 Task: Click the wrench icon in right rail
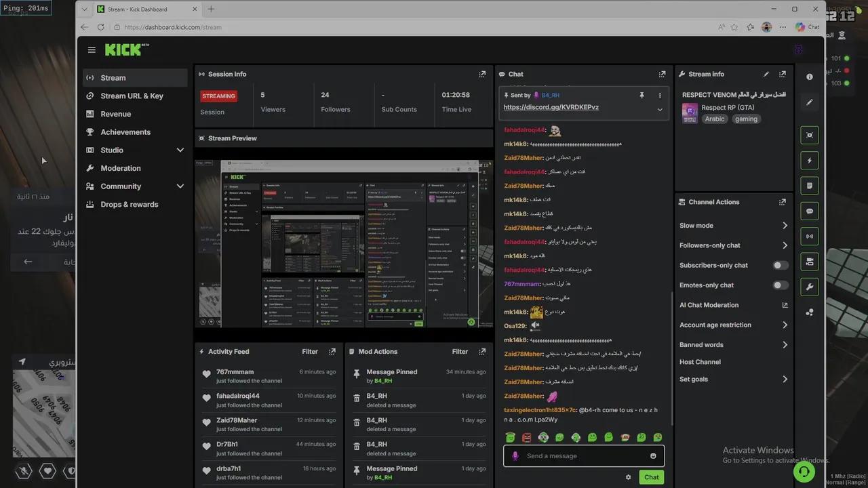[810, 287]
